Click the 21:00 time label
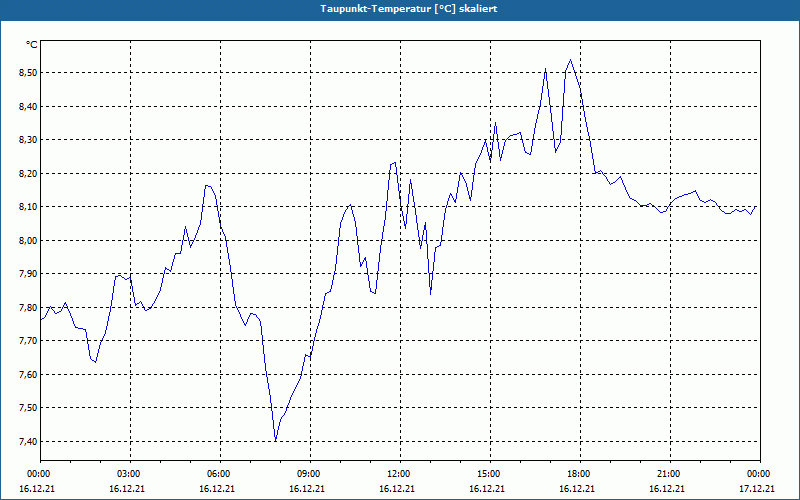800x500 pixels. coord(667,474)
